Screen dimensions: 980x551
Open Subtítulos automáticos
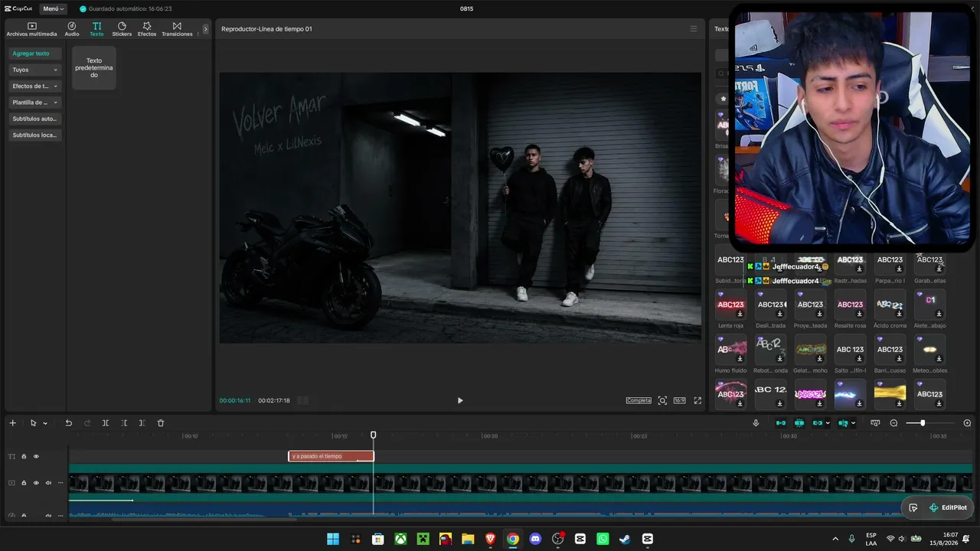pos(35,119)
